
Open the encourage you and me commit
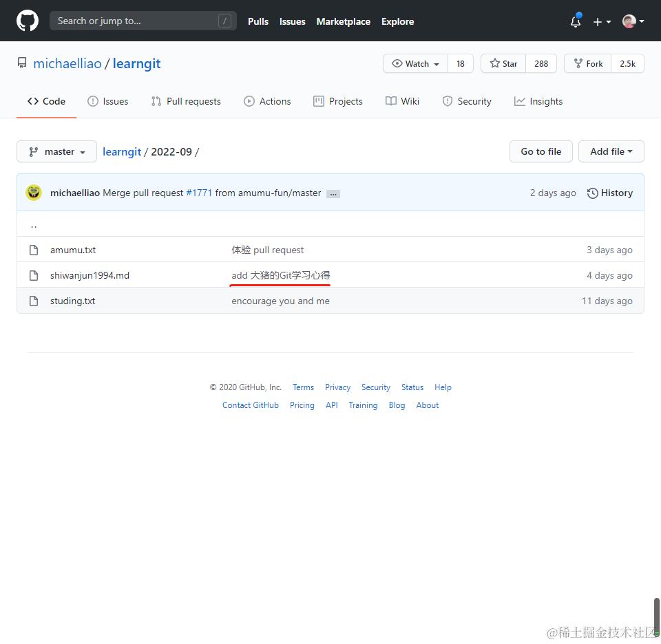pyautogui.click(x=280, y=301)
